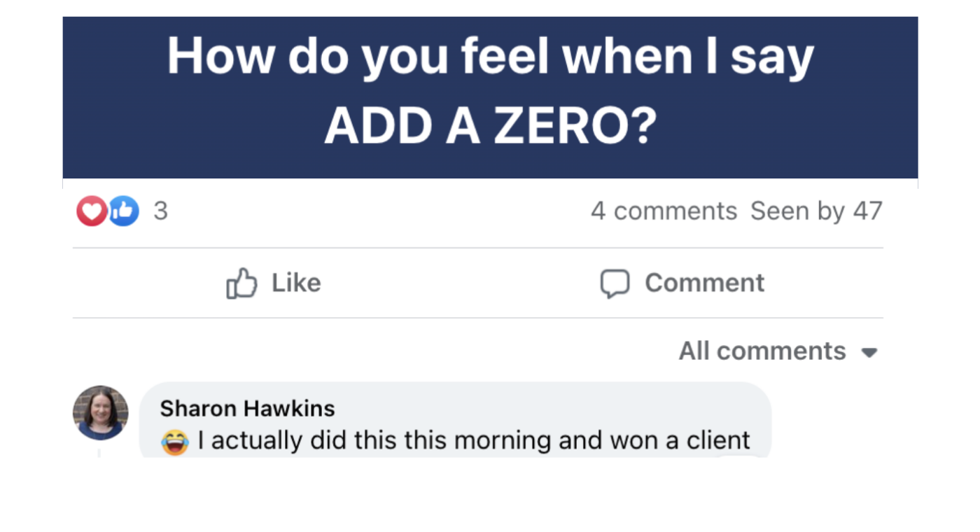The height and width of the screenshot is (532, 980).
Task: Open Sharon Hawkins' profile picture
Action: [101, 413]
